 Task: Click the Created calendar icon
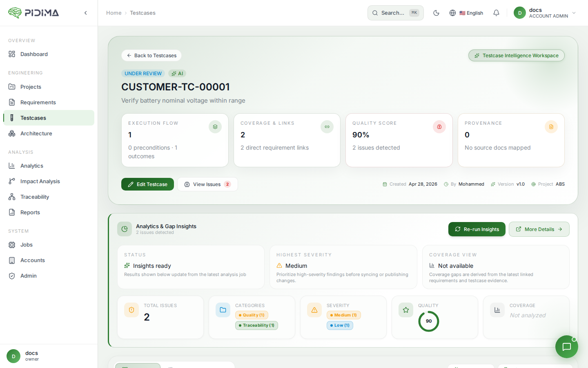(385, 184)
